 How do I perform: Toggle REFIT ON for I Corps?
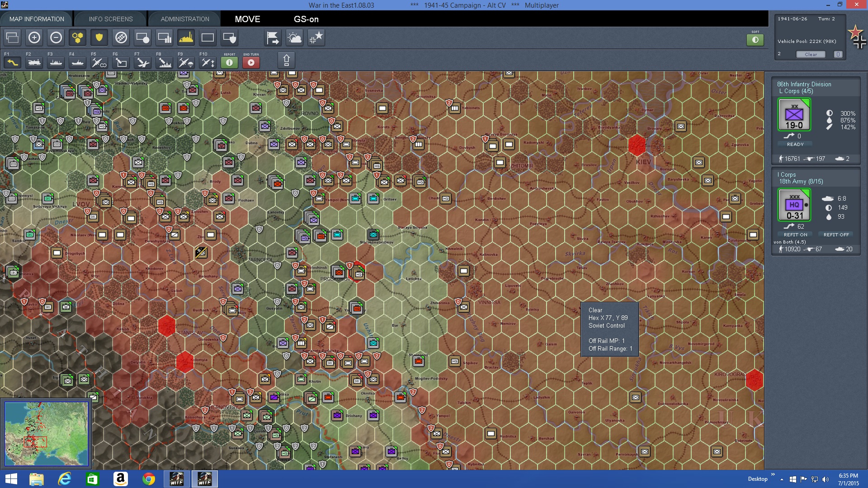[x=795, y=235]
